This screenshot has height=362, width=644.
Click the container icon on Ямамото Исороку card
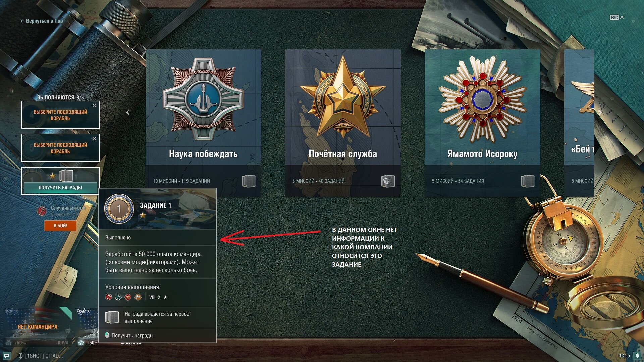[527, 181]
